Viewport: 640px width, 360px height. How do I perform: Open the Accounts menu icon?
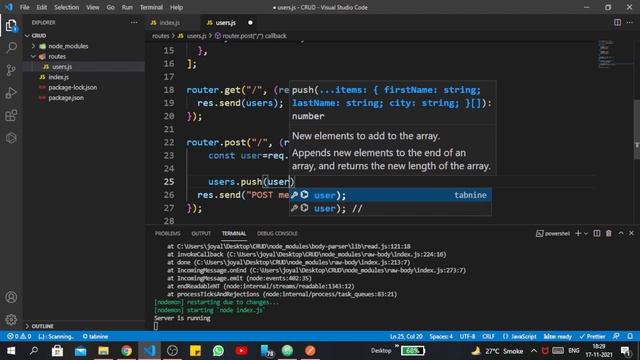pos(11,297)
